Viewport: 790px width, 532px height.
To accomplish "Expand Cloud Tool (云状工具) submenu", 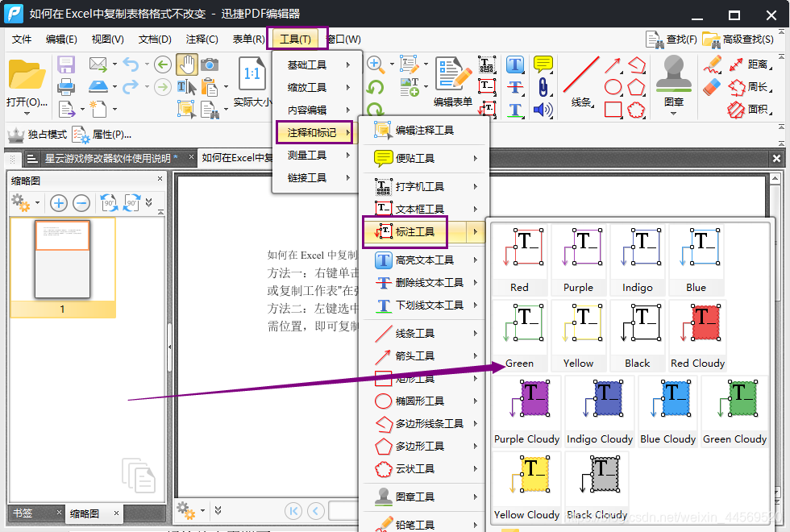I will [x=424, y=469].
